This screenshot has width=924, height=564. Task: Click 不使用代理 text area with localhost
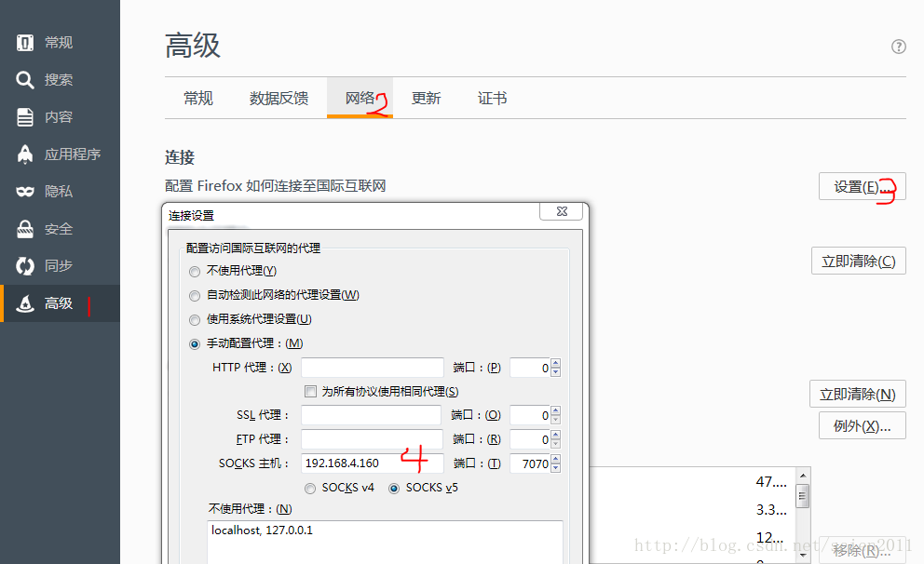pyautogui.click(x=385, y=543)
